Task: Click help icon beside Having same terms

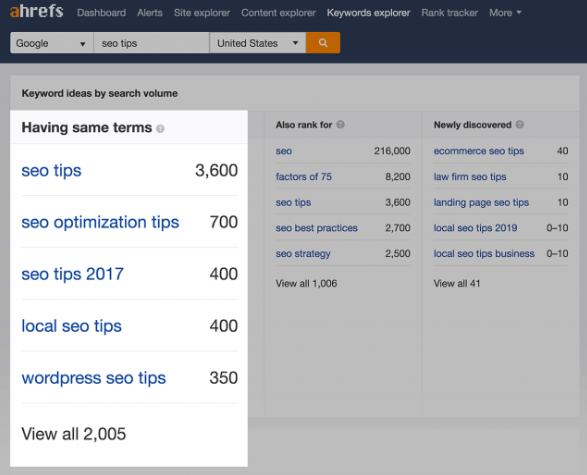Action: pyautogui.click(x=160, y=129)
